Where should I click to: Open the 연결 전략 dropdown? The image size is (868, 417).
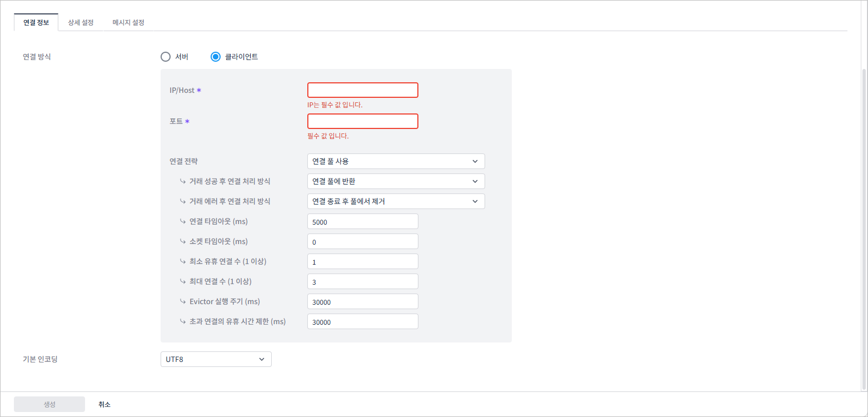pos(396,161)
